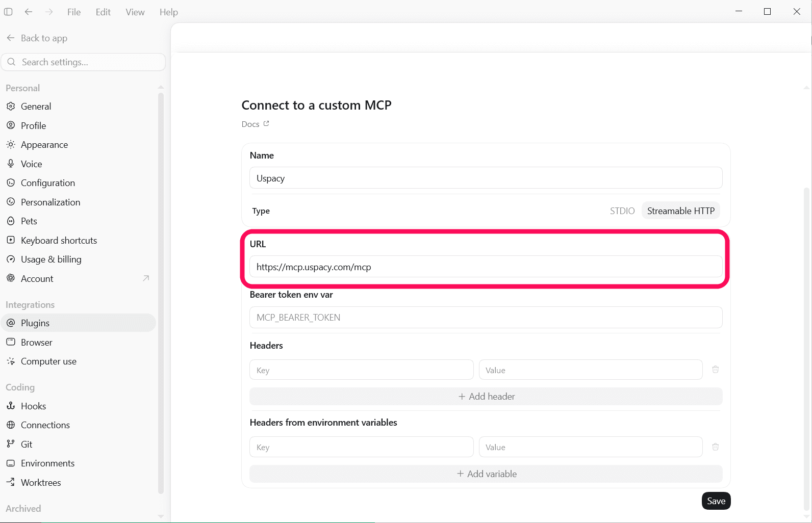Open Account external link arrow
Viewport: 812px width, 523px height.
coord(146,278)
